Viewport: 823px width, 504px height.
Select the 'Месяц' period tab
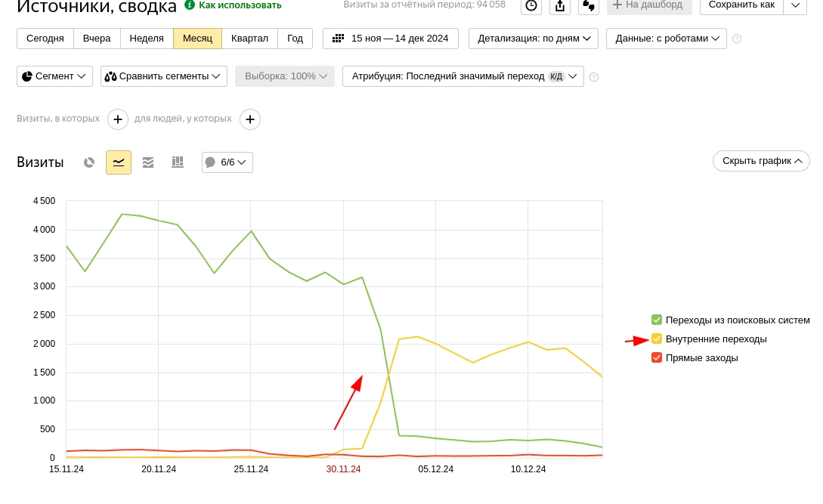pyautogui.click(x=197, y=39)
